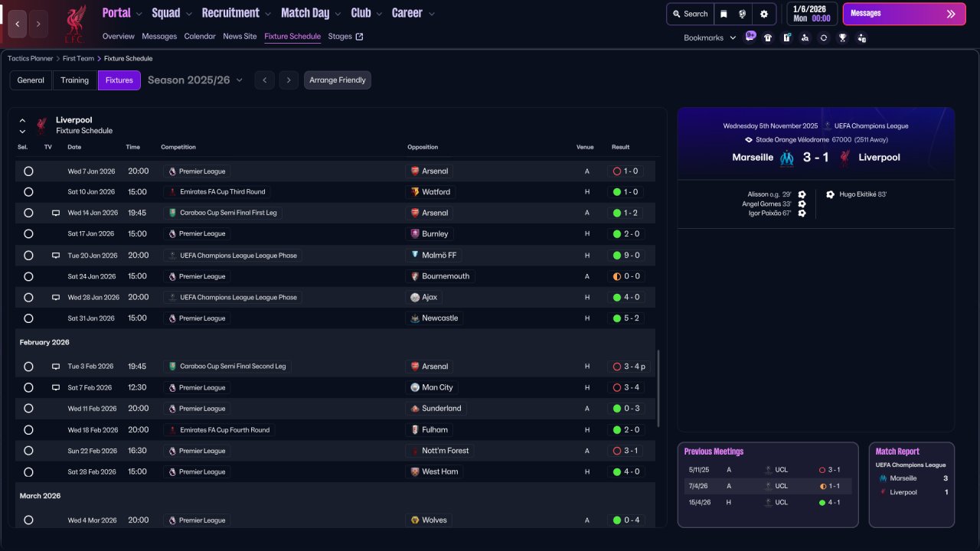The image size is (980, 551).
Task: Click the TV icon for Wed 28 Jan Ajax
Action: [56, 298]
